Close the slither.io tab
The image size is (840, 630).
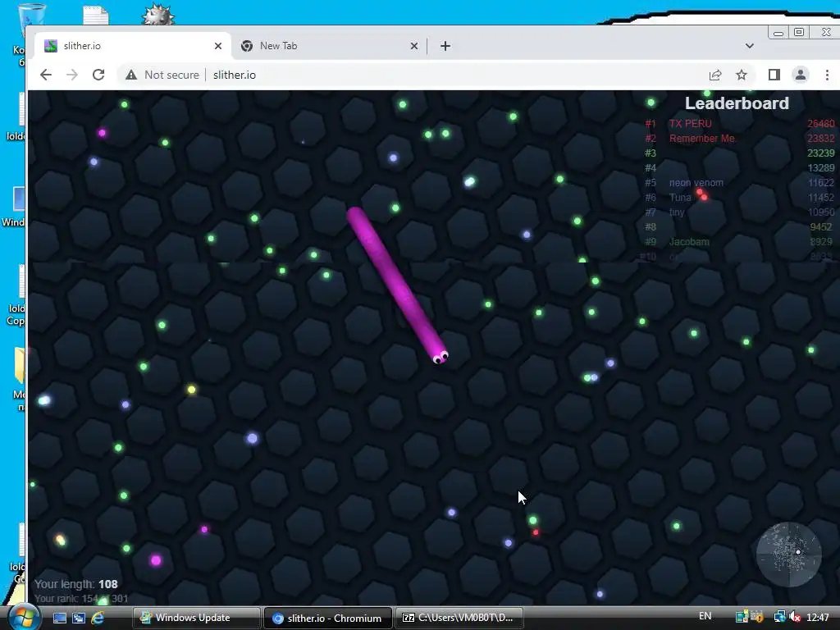[x=218, y=46]
